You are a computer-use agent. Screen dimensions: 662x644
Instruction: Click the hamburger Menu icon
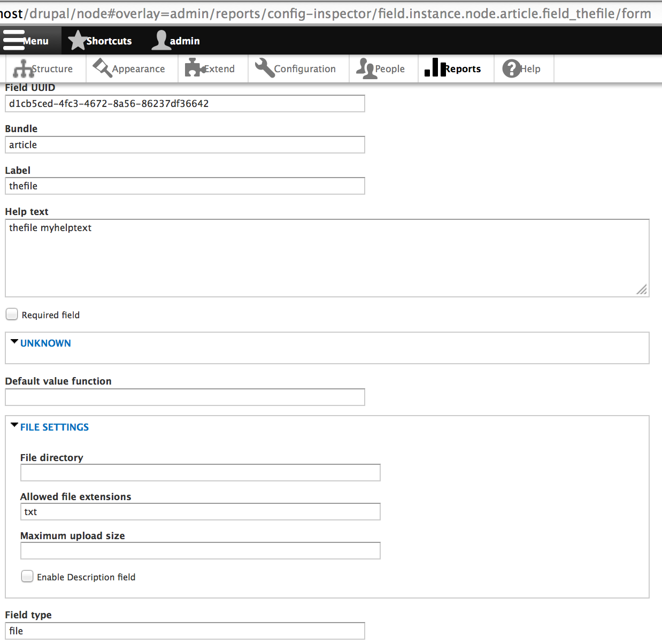pyautogui.click(x=13, y=41)
